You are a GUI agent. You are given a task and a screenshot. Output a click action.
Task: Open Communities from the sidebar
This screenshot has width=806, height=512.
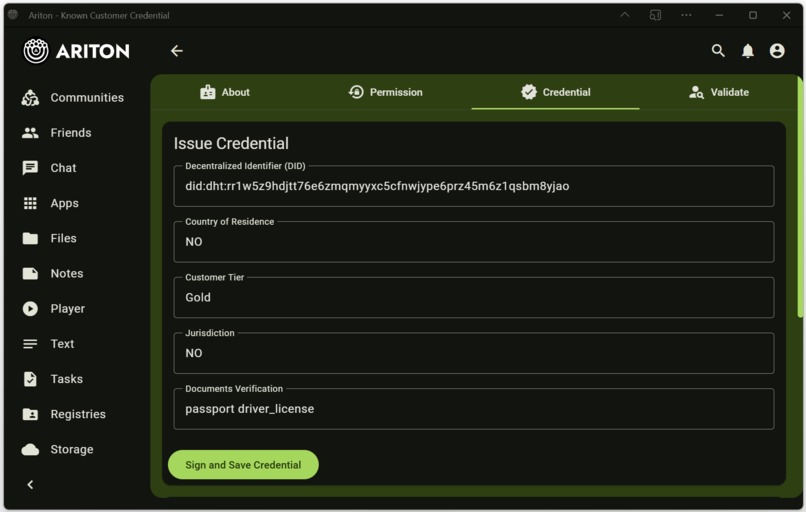pos(72,98)
